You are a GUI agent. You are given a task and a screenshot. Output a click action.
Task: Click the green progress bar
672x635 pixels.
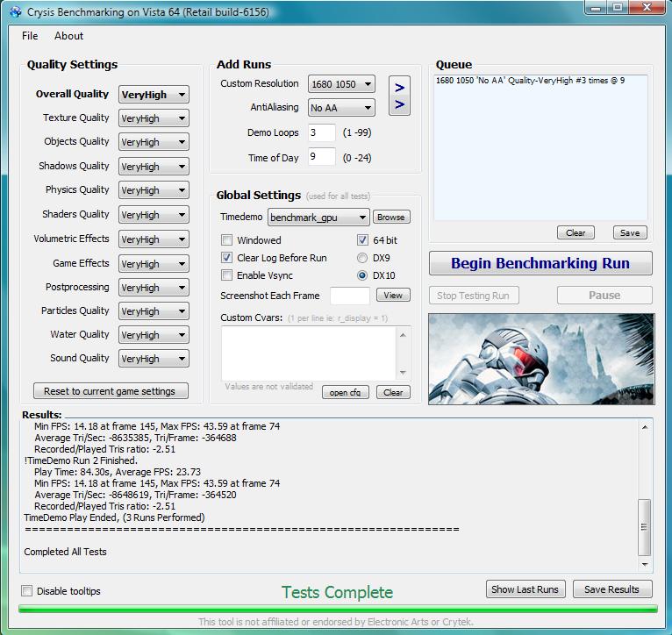[338, 609]
